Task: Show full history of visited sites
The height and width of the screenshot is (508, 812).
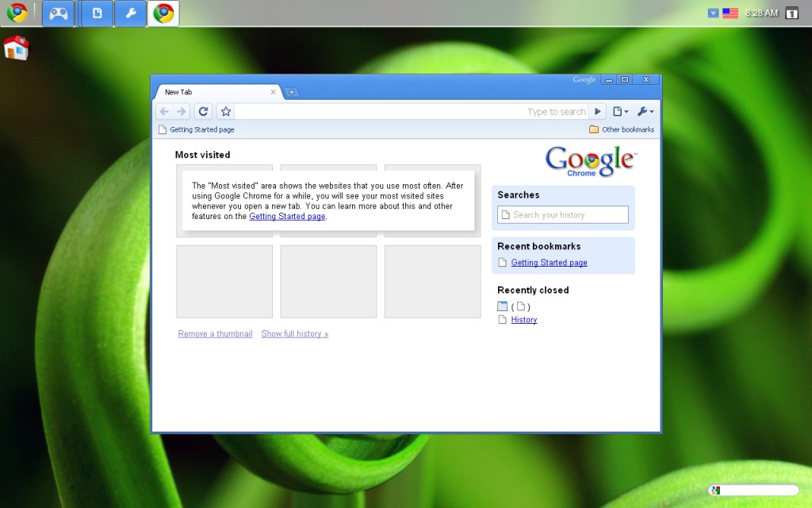Action: [x=294, y=333]
